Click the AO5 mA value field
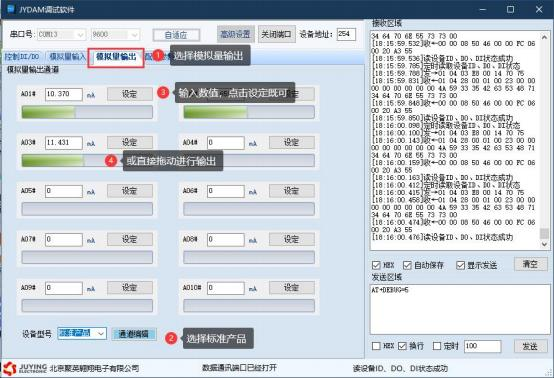Screen dimensions: 554x378 coord(64,191)
